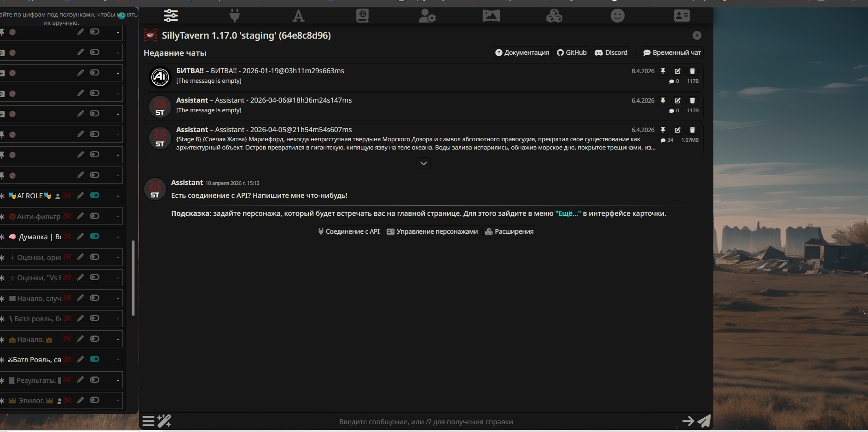Open the persona management smiley icon
This screenshot has width=868, height=432.
pos(618,16)
